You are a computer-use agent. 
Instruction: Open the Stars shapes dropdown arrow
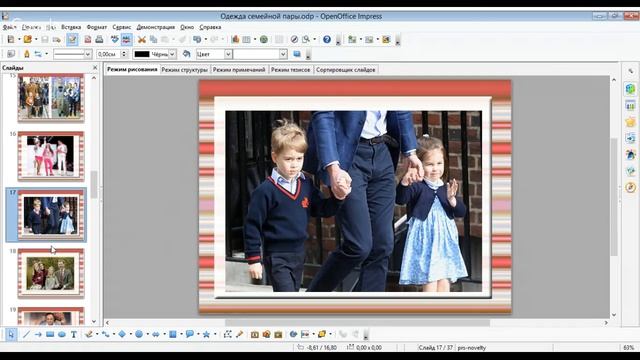[x=215, y=334]
